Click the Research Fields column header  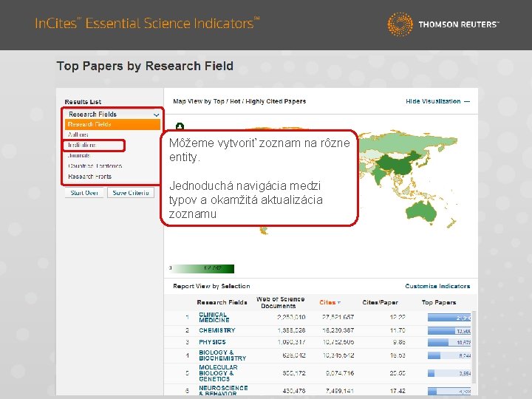pyautogui.click(x=222, y=302)
